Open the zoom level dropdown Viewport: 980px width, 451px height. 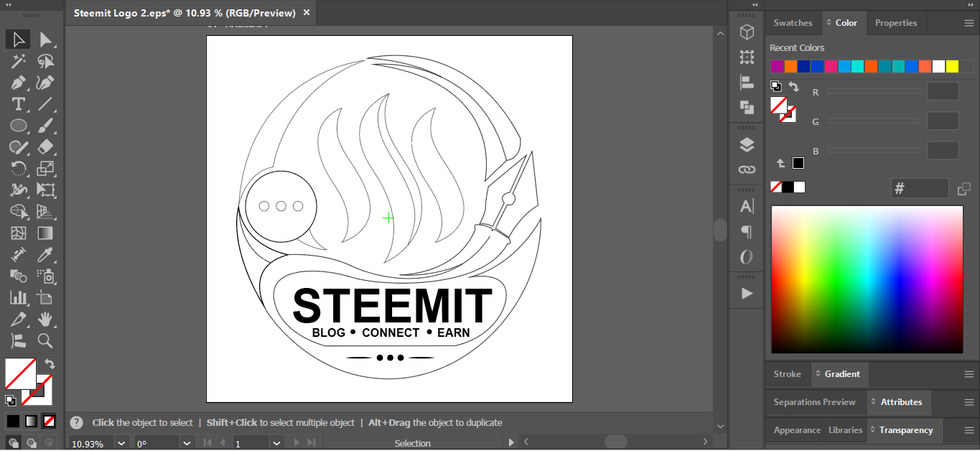pos(121,443)
